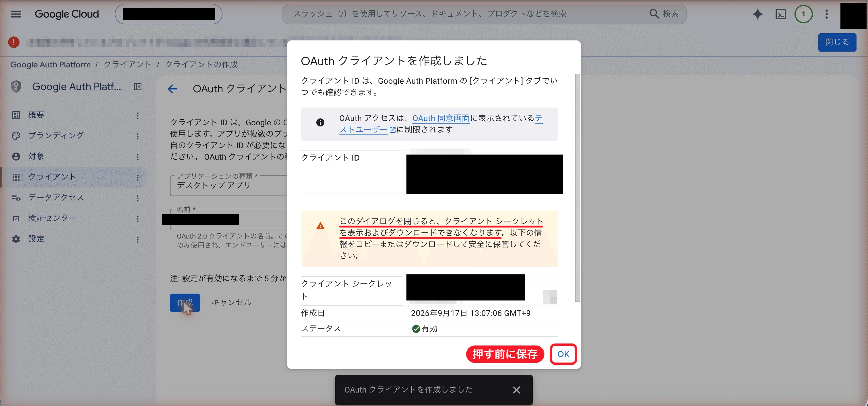Dismiss the OAuth クライアントを作成しました toast
Image resolution: width=868 pixels, height=406 pixels.
coord(516,390)
